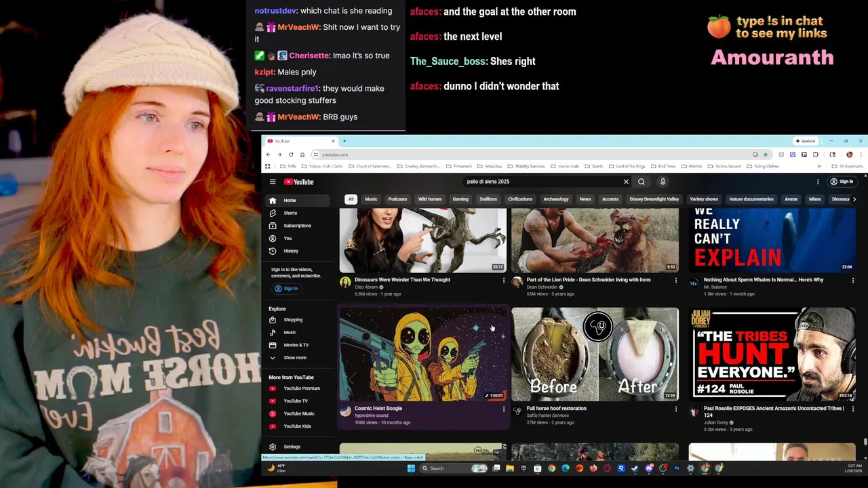This screenshot has width=868, height=488.
Task: Open options for Part of the Lion Pride video
Action: (675, 280)
